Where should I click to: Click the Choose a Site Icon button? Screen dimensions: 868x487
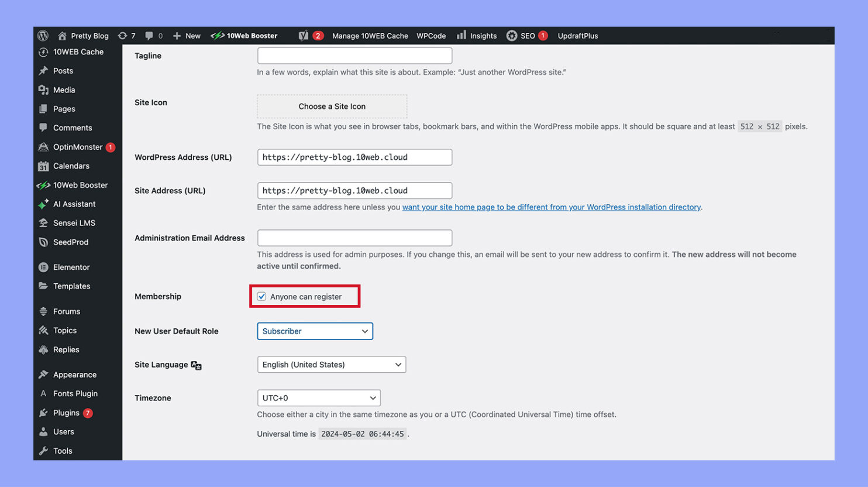[x=332, y=106]
